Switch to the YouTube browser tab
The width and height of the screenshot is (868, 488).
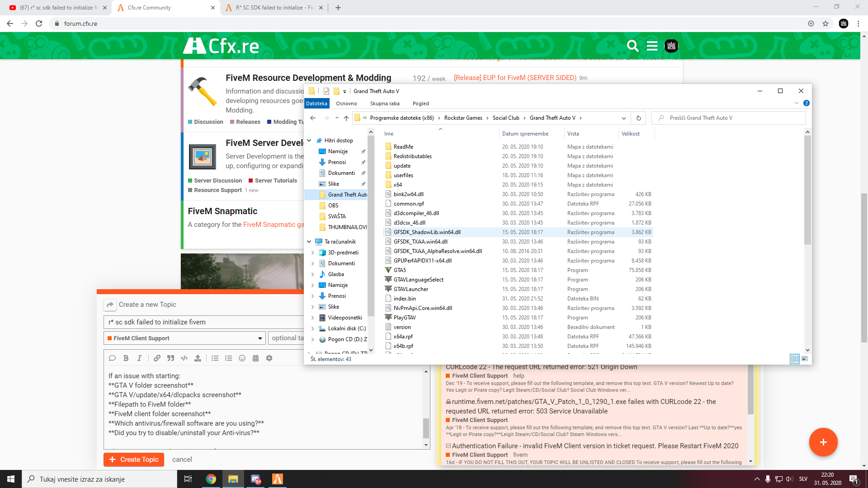(x=54, y=7)
